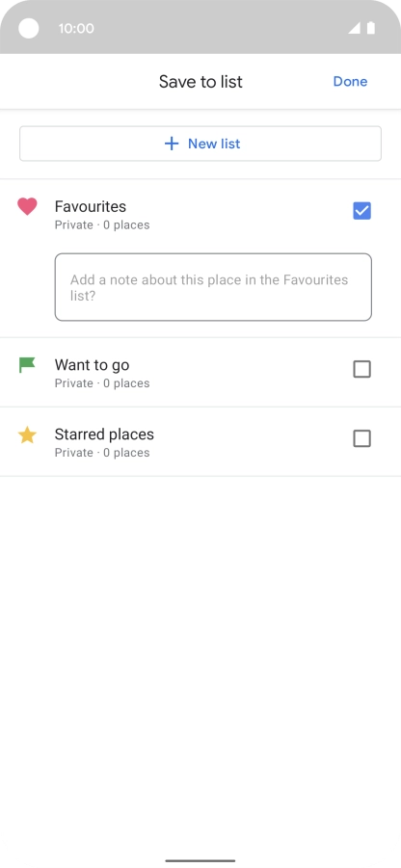
Task: Add a note about this place field
Action: [213, 287]
